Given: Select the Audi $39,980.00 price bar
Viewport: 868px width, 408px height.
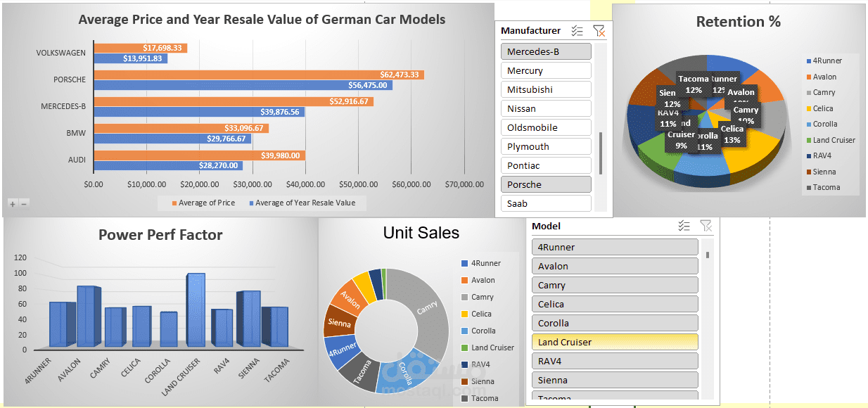Looking at the screenshot, I should (x=199, y=155).
